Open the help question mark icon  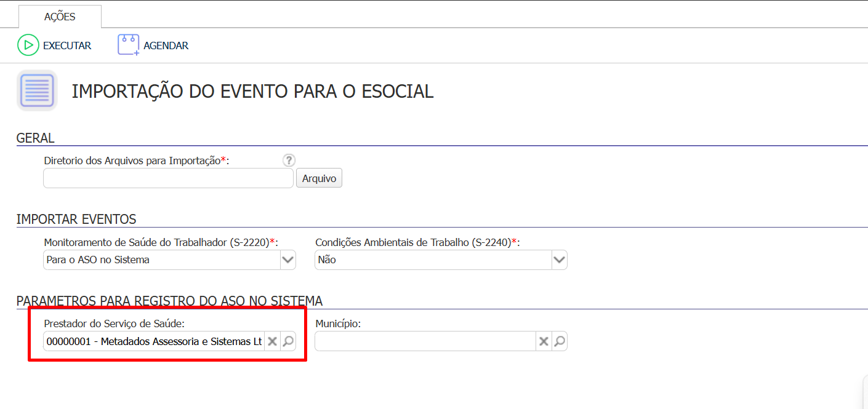click(289, 161)
